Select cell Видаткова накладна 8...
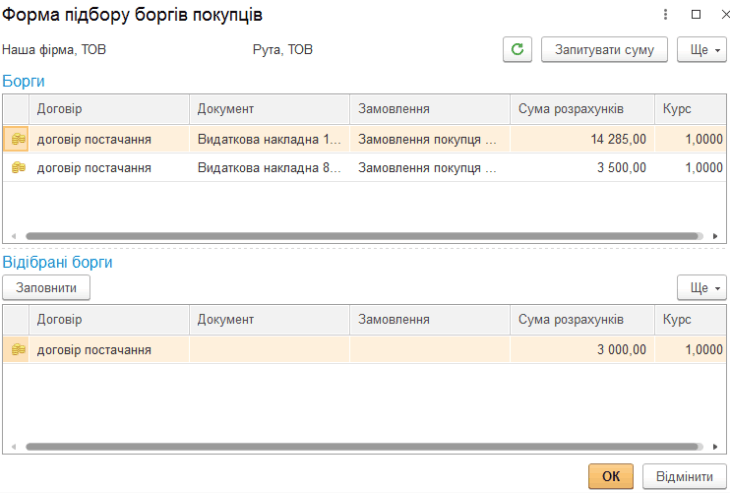730x493 pixels. pyautogui.click(x=270, y=167)
